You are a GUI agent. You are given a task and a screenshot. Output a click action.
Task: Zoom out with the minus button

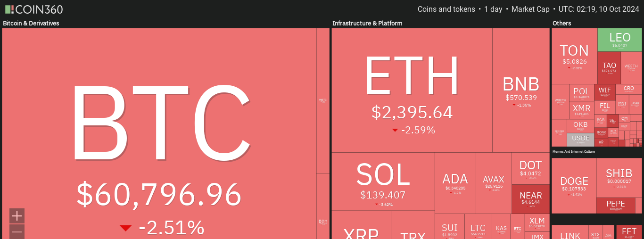point(17,231)
